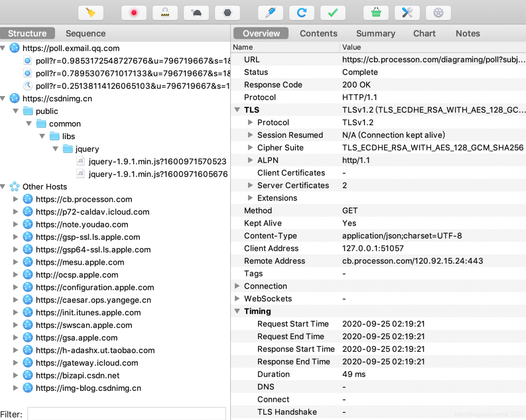This screenshot has width=526, height=420.
Task: Clear the session with the broom icon
Action: [91, 13]
